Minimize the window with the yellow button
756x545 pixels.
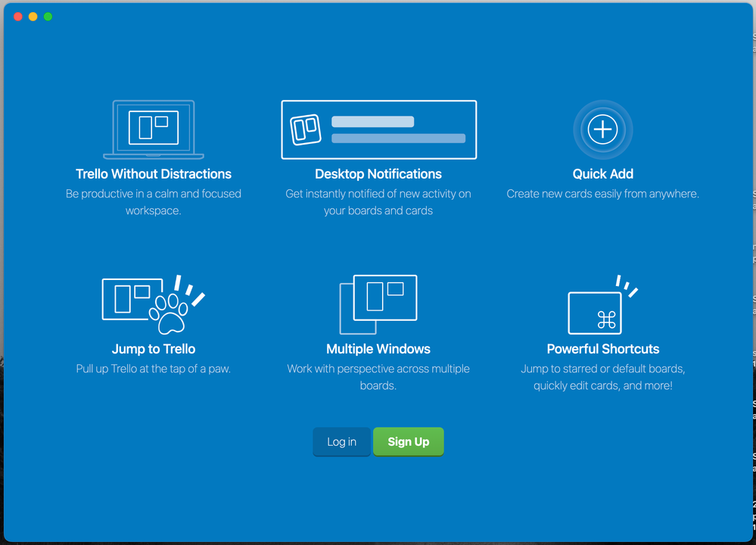(33, 17)
